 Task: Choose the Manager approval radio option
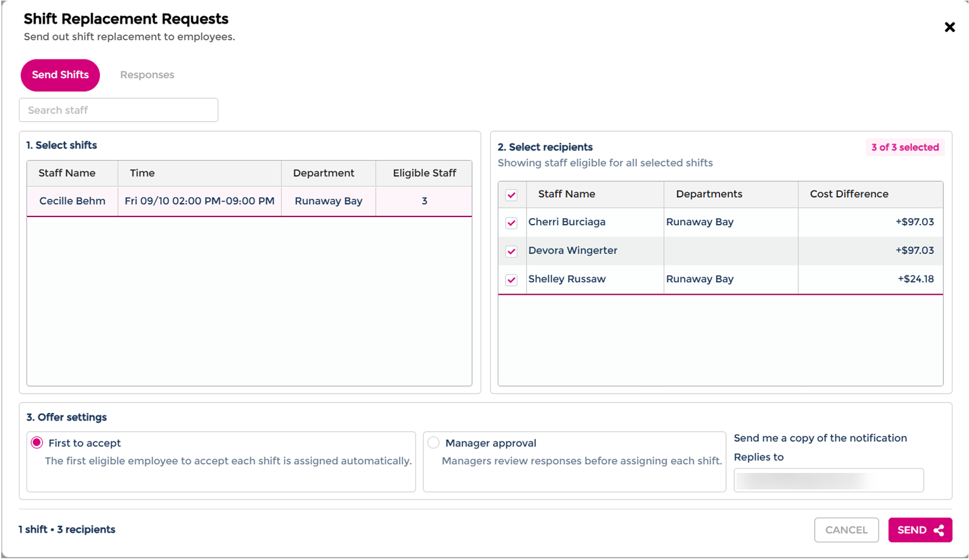point(434,443)
